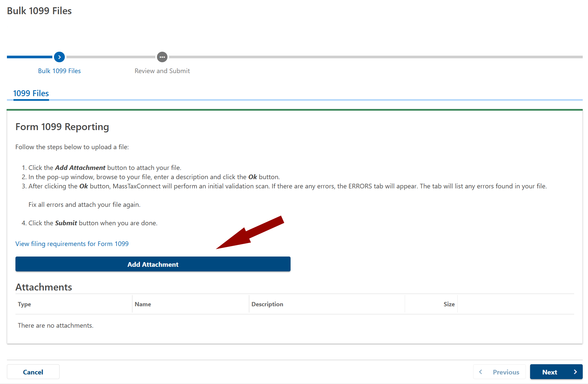Click the Size column header
Viewport: 588px width, 384px height.
[449, 304]
